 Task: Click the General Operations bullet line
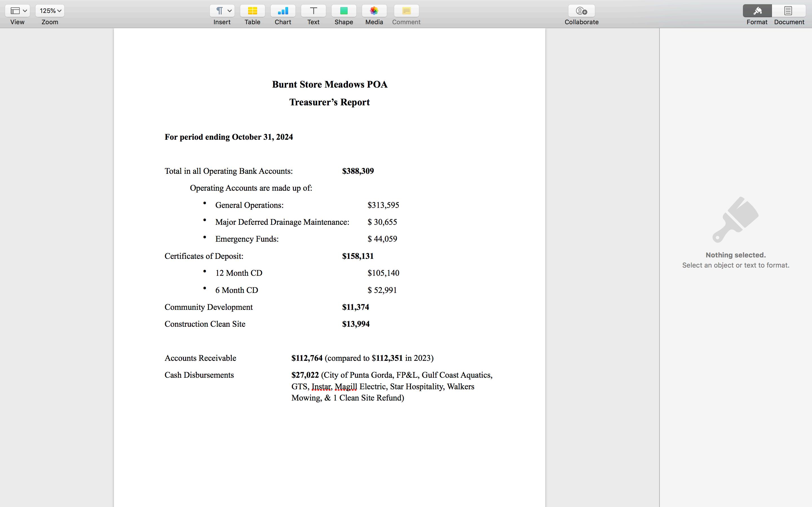[249, 205]
